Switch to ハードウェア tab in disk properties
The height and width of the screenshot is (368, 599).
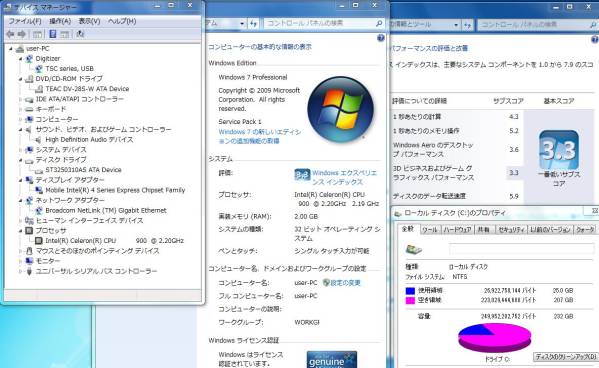click(x=457, y=230)
